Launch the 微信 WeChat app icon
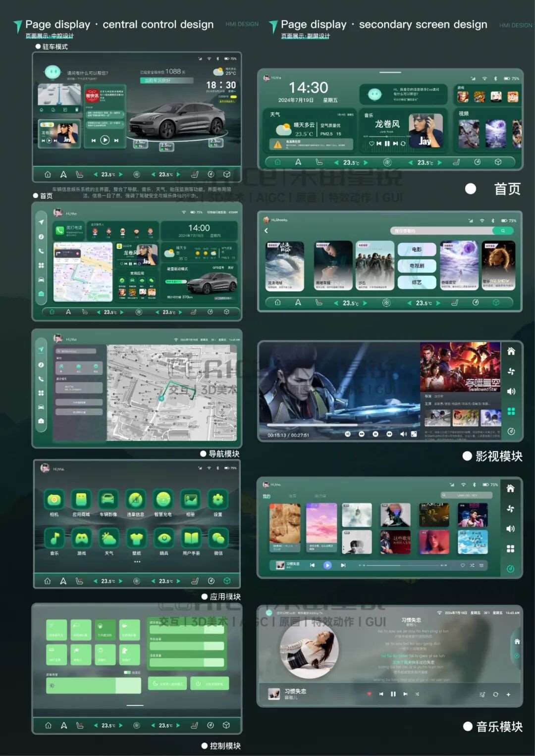535x756 pixels. click(x=218, y=538)
